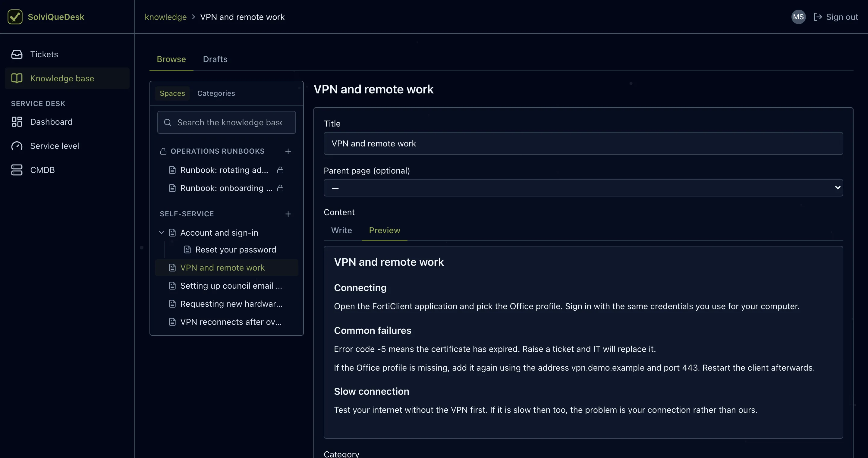868x458 pixels.
Task: Open Tickets from the sidebar
Action: pos(68,54)
